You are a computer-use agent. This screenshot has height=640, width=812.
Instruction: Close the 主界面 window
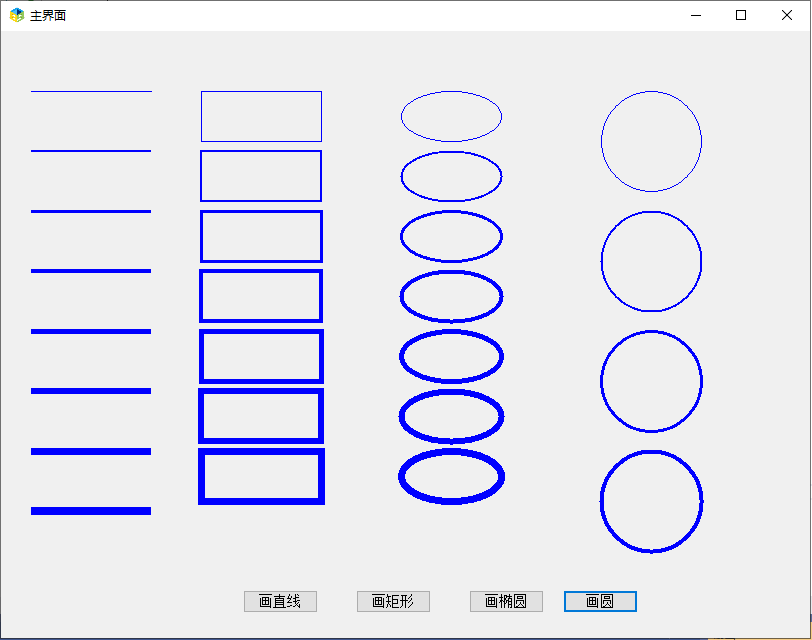click(787, 16)
